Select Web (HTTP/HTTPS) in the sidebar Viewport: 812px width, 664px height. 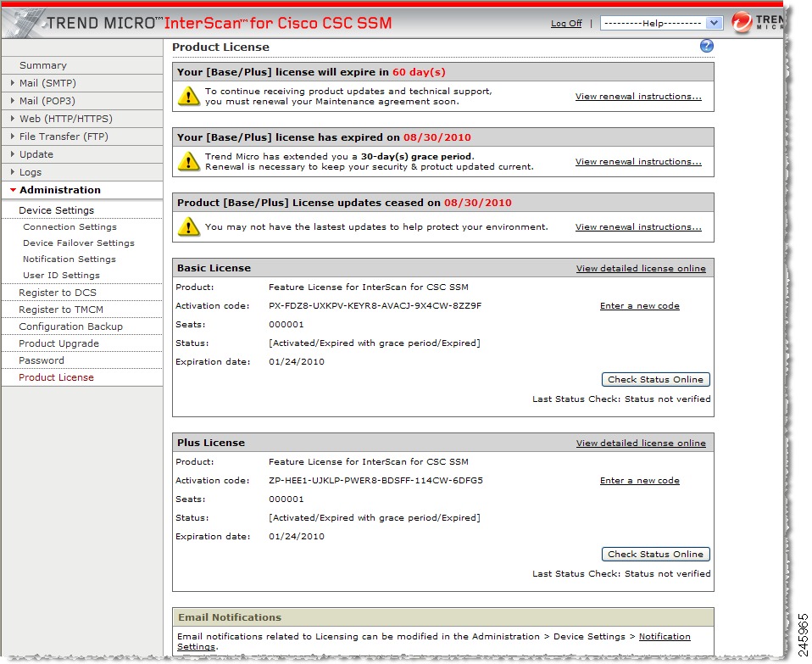point(66,119)
